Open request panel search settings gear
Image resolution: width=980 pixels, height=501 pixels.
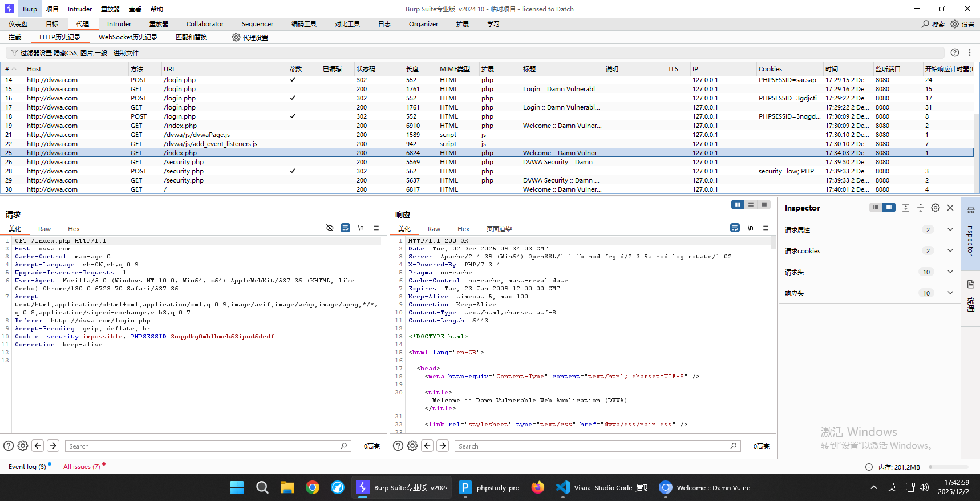click(x=23, y=446)
